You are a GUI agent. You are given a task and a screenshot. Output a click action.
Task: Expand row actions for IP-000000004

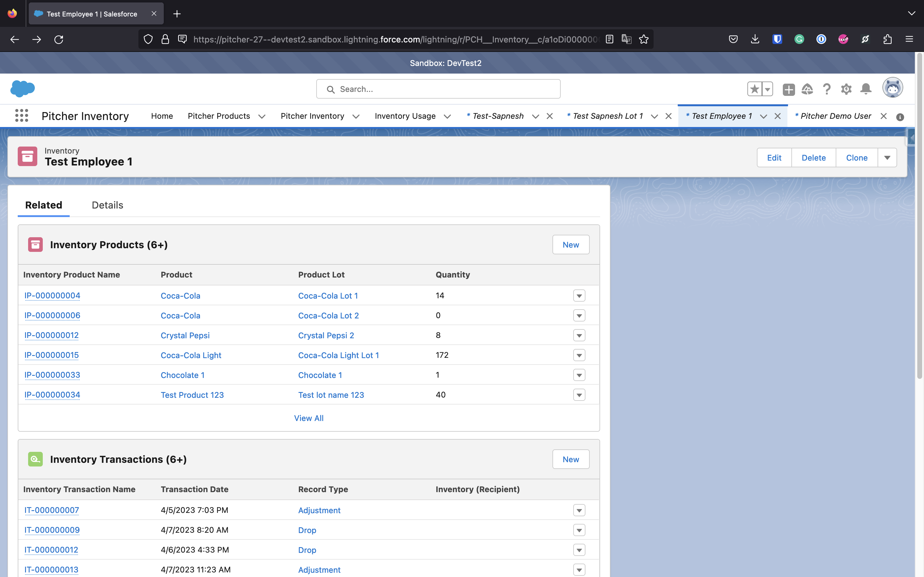coord(579,296)
